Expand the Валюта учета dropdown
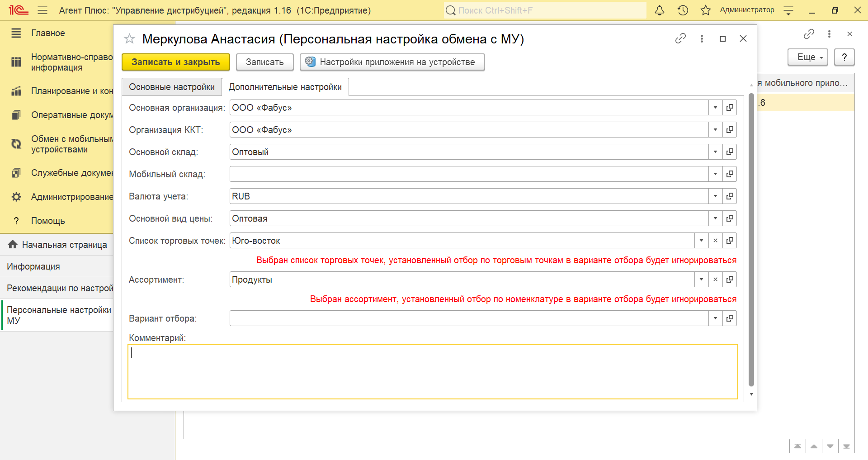Image resolution: width=868 pixels, height=460 pixels. click(715, 196)
